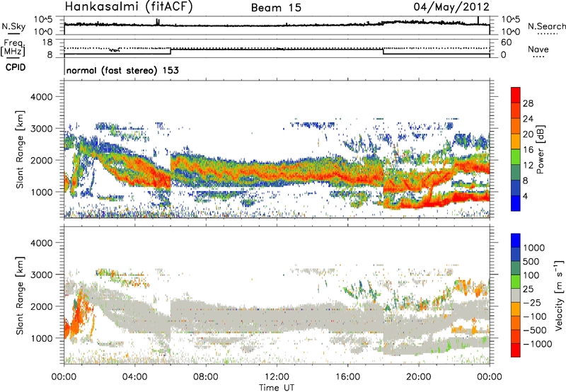The height and width of the screenshot is (392, 566).
Task: Click the topmost red Power colorbar segment
Action: [516, 95]
